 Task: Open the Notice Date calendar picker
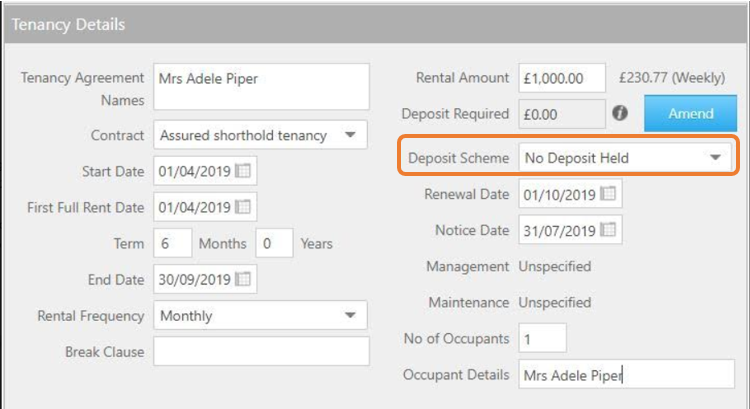click(608, 230)
